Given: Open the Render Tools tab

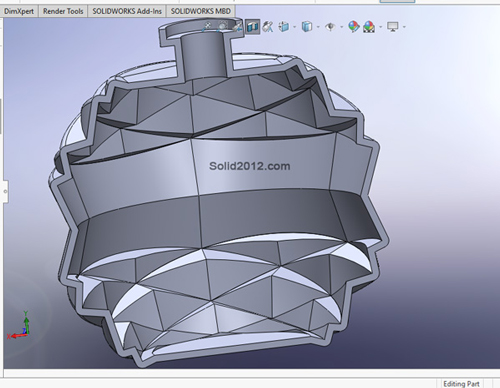Looking at the screenshot, I should (63, 11).
